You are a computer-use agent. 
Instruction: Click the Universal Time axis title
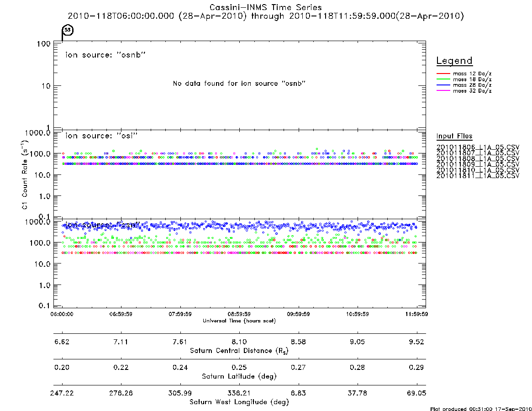pyautogui.click(x=239, y=321)
